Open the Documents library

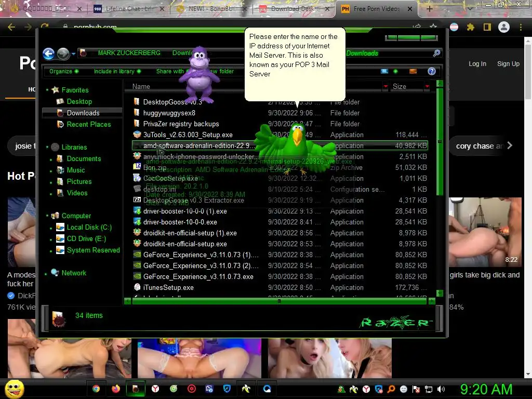tap(84, 159)
